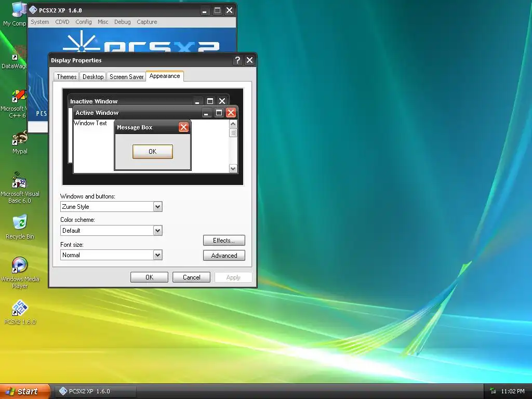Viewport: 532px width, 399px height.
Task: Open the CDVD menu in PCSX2
Action: [x=62, y=22]
